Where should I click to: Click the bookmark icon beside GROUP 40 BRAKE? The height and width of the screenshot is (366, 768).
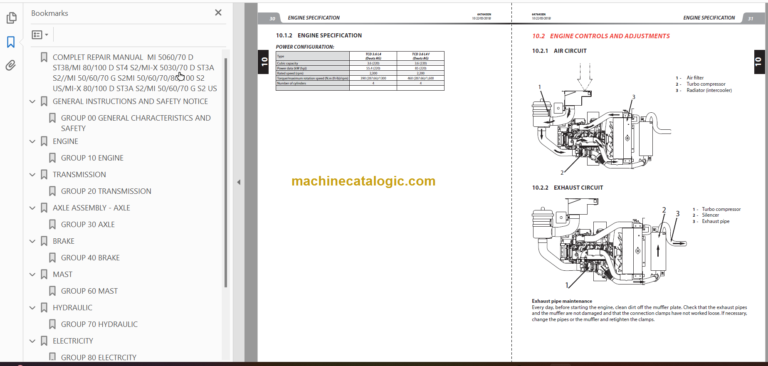pyautogui.click(x=52, y=258)
